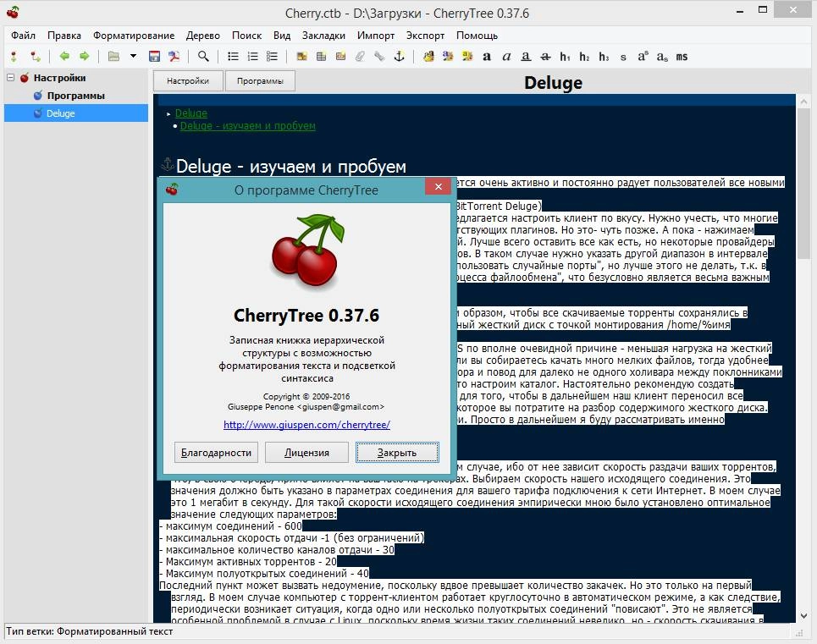The image size is (817, 644).
Task: Click the Лицензия button
Action: [x=306, y=453]
